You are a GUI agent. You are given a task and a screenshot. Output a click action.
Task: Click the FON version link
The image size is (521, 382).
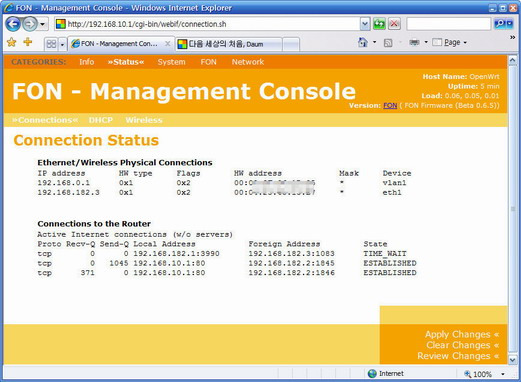(390, 106)
